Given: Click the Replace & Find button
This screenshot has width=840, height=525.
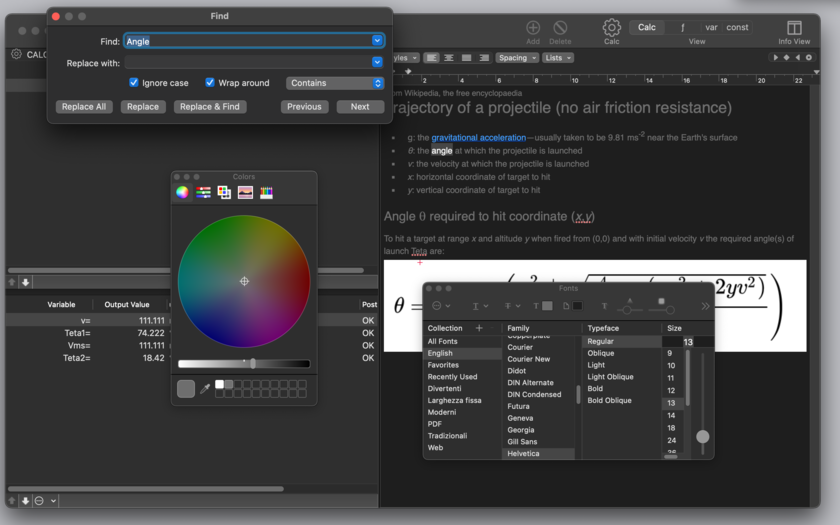Looking at the screenshot, I should pos(209,107).
